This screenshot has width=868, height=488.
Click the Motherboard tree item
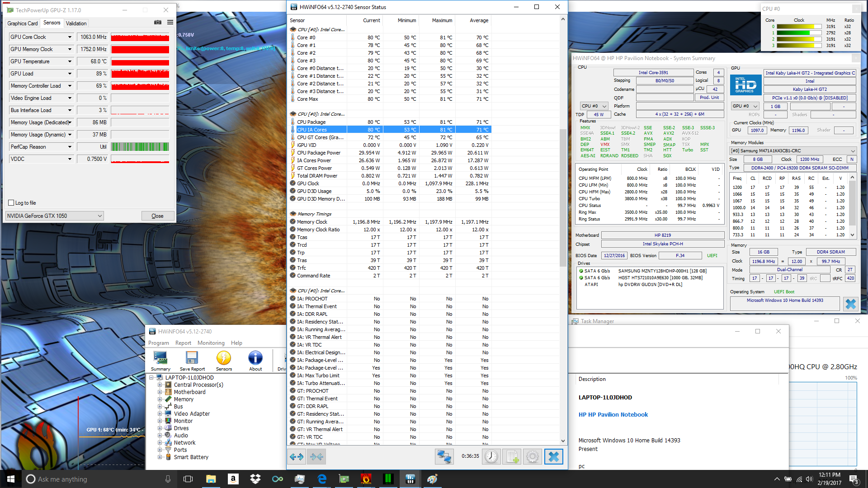(189, 392)
